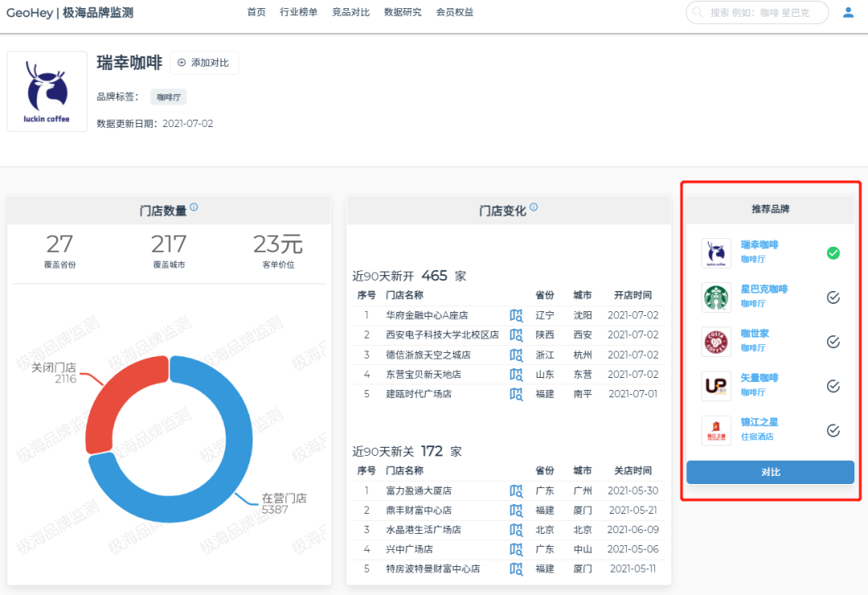Open 行业榜单 menu item
Image resolution: width=868 pixels, height=595 pixels.
tap(299, 12)
